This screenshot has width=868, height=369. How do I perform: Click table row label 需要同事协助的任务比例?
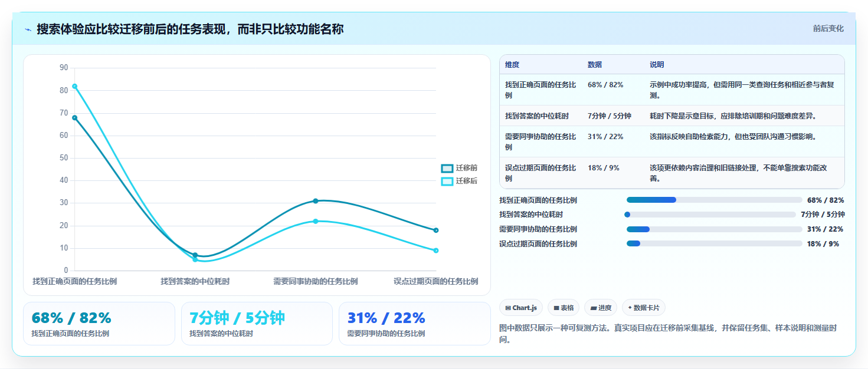pos(541,141)
